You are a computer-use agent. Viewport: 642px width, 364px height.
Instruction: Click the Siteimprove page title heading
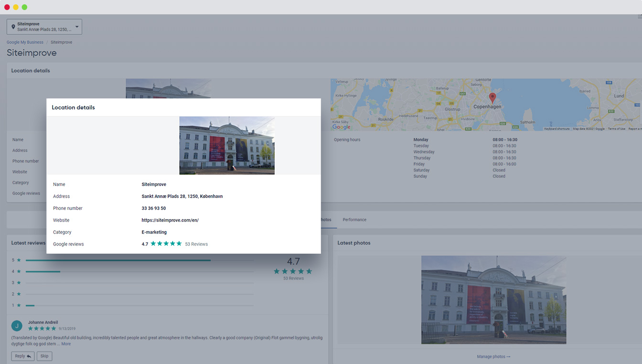click(x=32, y=53)
